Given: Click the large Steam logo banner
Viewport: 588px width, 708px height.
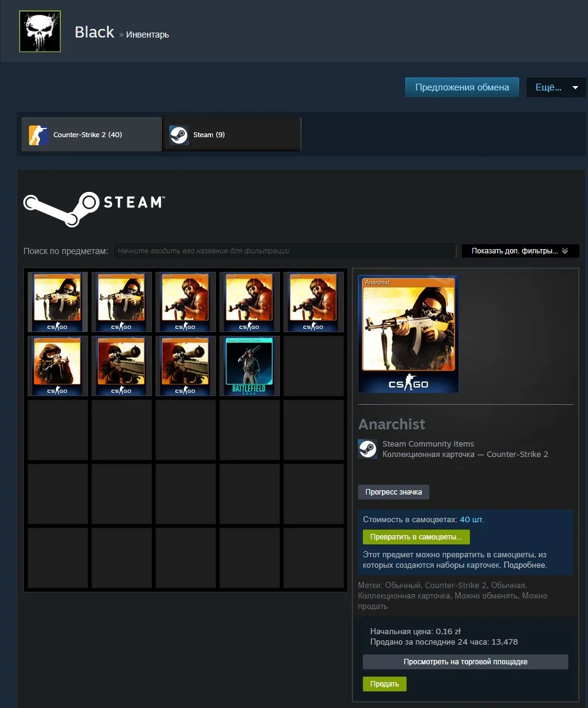Looking at the screenshot, I should (94, 209).
